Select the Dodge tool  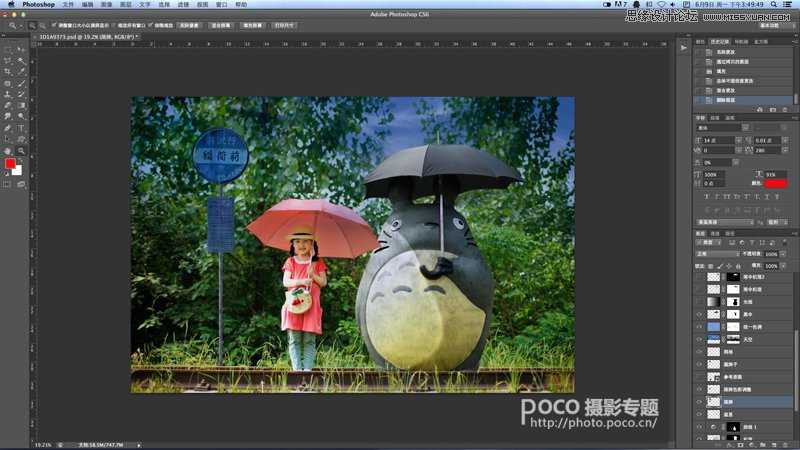pyautogui.click(x=21, y=116)
